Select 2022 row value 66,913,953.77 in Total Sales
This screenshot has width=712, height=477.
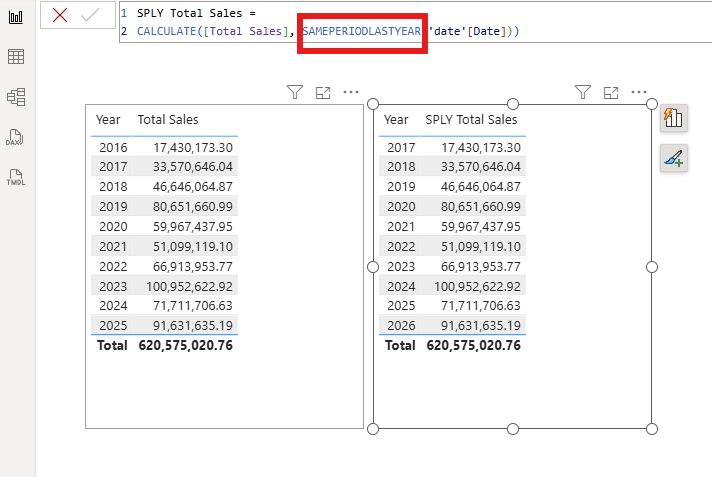[193, 267]
